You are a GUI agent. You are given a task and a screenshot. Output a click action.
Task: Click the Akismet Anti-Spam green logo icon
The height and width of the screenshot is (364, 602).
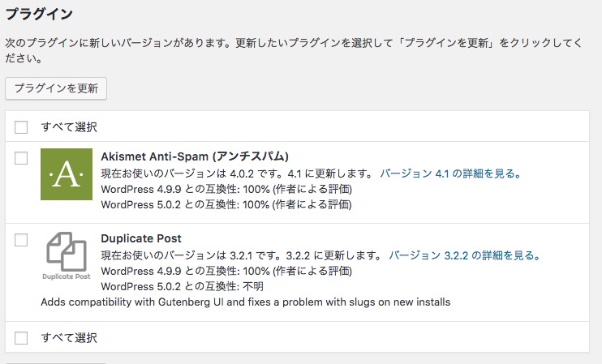pos(67,175)
